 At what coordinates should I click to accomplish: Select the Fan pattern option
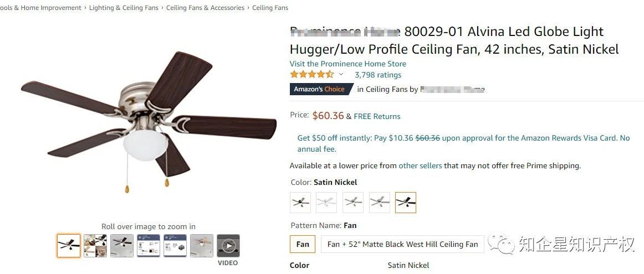pyautogui.click(x=303, y=244)
